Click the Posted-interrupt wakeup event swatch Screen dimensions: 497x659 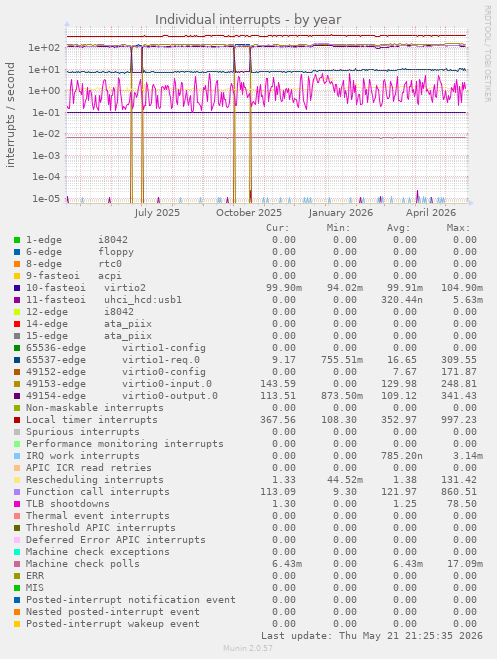coord(17,624)
